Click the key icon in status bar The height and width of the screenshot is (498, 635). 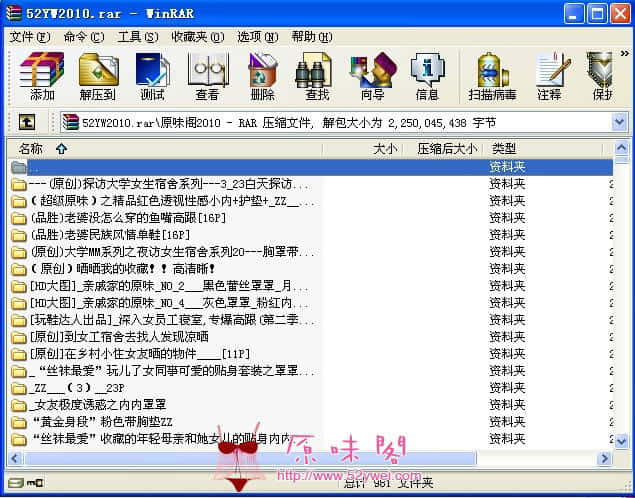pyautogui.click(x=35, y=483)
